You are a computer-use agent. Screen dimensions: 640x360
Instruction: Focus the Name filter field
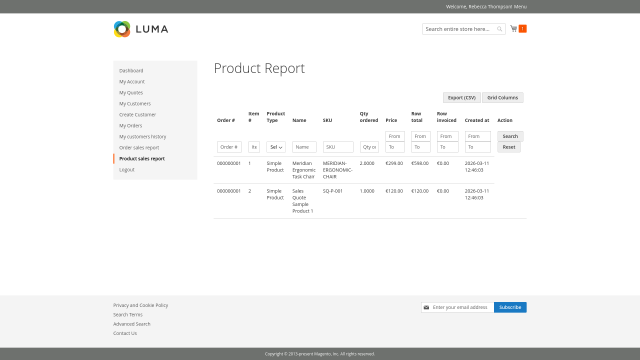[x=304, y=147]
